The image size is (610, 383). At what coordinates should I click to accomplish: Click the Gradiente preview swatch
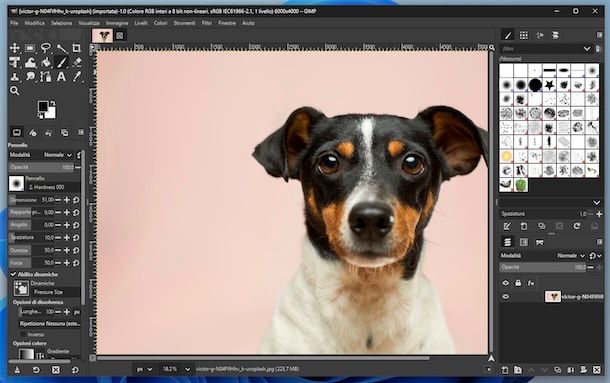[x=26, y=354]
